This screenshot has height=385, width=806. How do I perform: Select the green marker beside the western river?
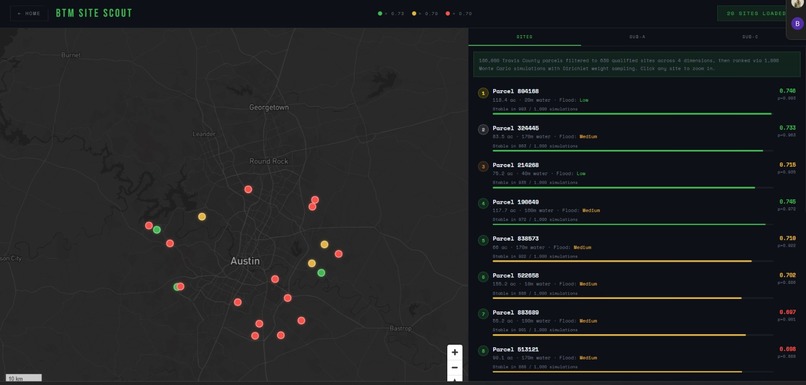157,230
